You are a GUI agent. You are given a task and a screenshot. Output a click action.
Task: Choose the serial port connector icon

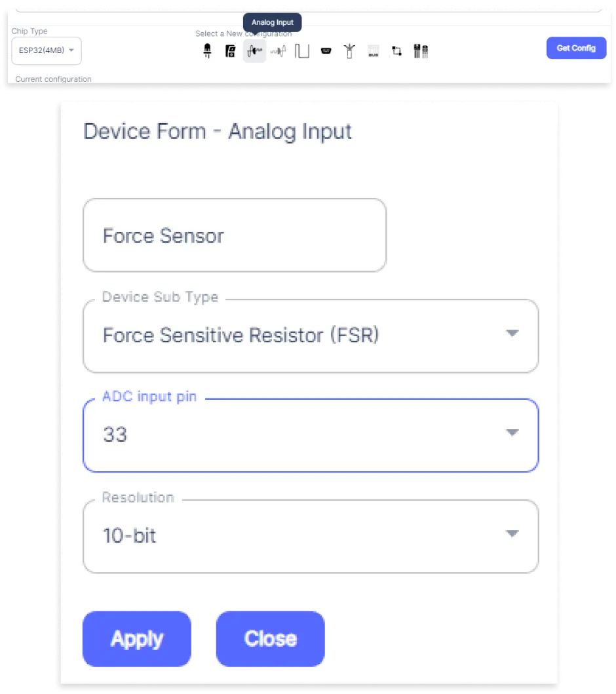coord(326,51)
